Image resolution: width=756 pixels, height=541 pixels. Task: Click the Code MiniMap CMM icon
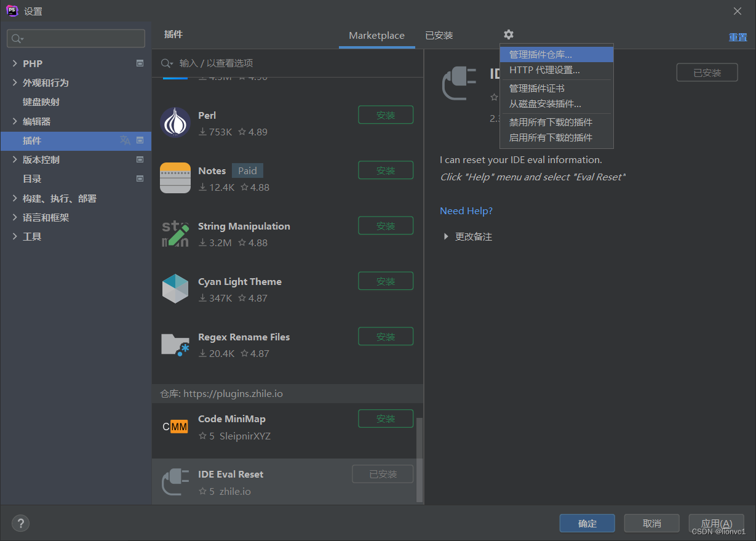coord(175,427)
